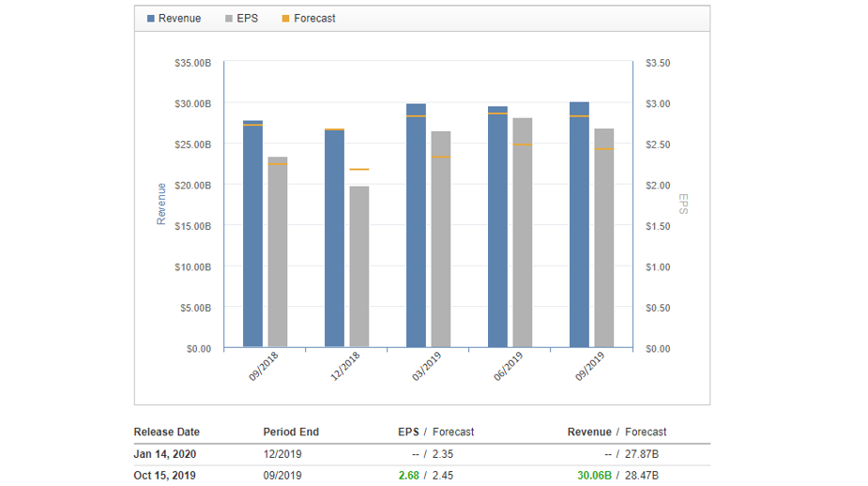Click the gray EPS legend square
Screen dimensions: 868x486
(231, 19)
